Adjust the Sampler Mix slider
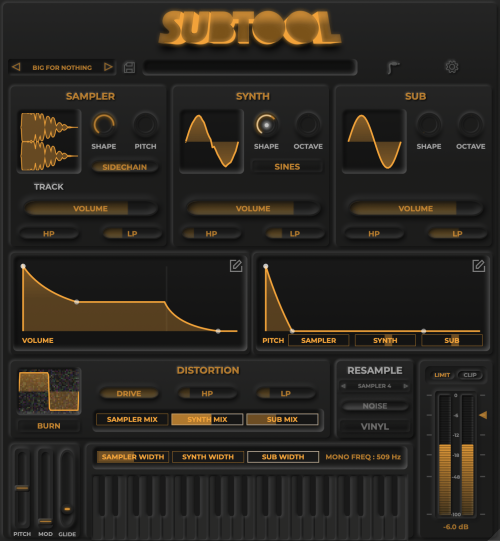The image size is (500, 541). pos(132,419)
